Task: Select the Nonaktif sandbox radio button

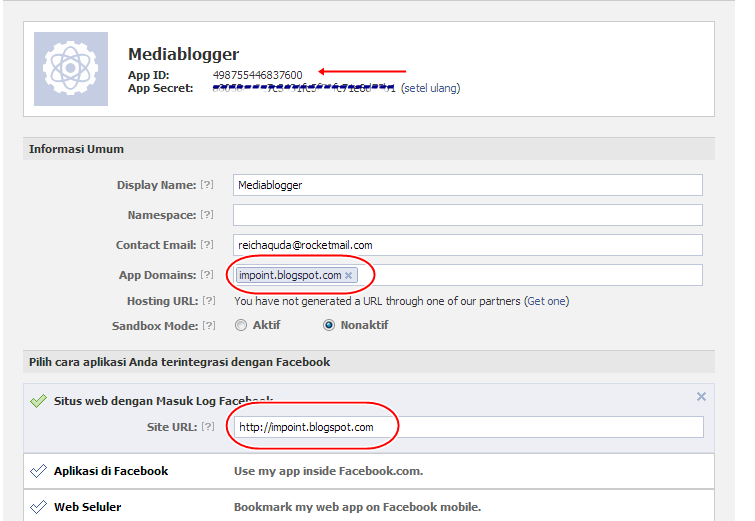Action: coord(329,326)
